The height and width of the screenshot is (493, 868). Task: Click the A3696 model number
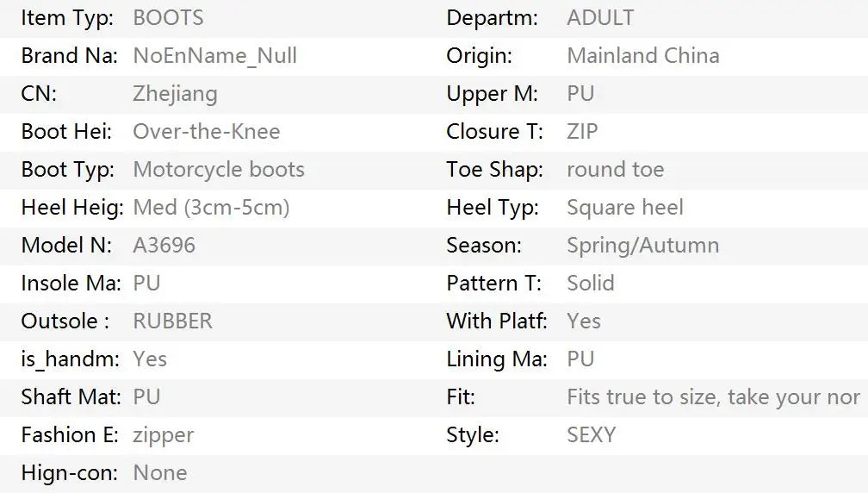click(x=164, y=246)
